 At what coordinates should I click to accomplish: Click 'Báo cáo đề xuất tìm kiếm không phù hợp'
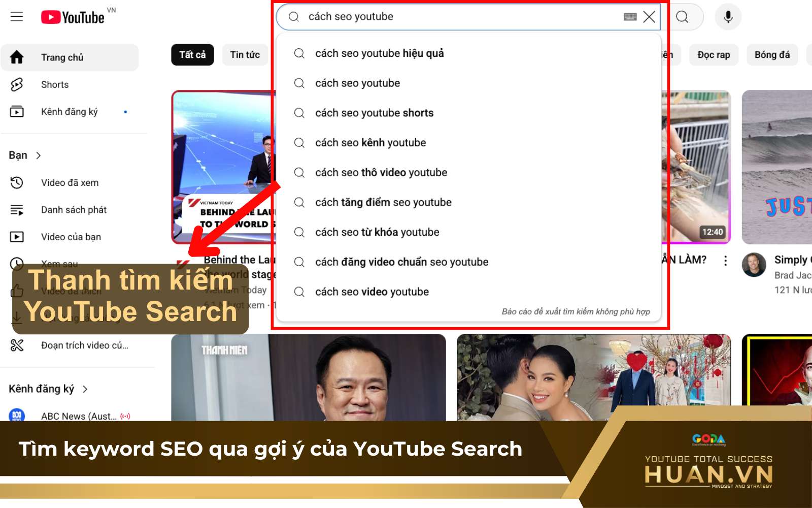click(x=576, y=311)
